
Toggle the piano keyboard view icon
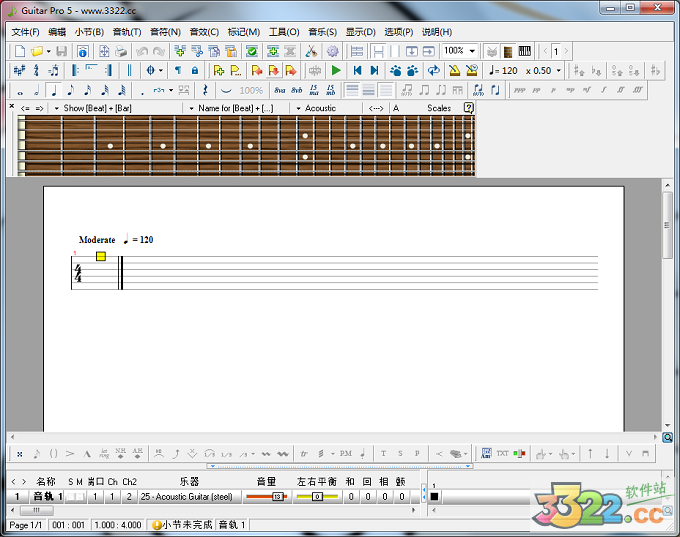[x=525, y=51]
